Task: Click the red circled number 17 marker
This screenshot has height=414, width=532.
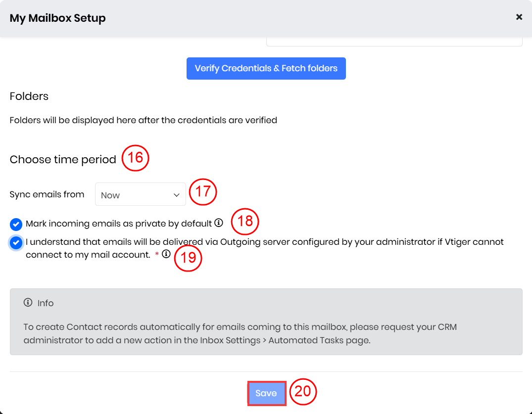Action: [x=203, y=191]
